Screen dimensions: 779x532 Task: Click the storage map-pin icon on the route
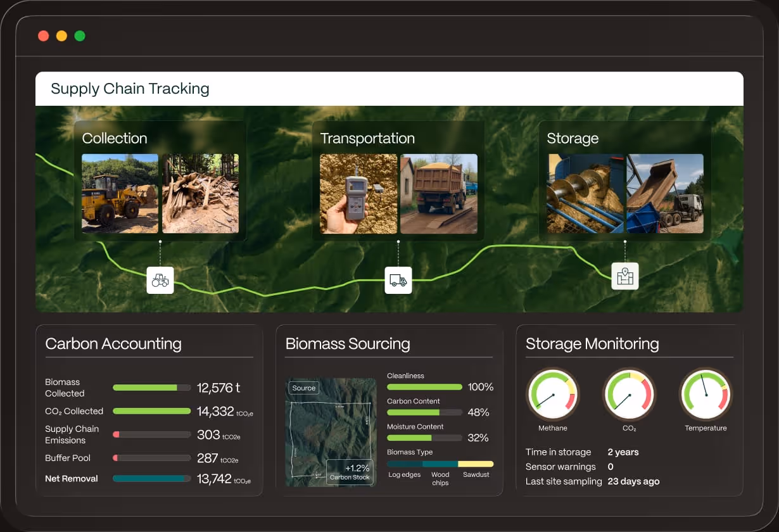point(625,276)
